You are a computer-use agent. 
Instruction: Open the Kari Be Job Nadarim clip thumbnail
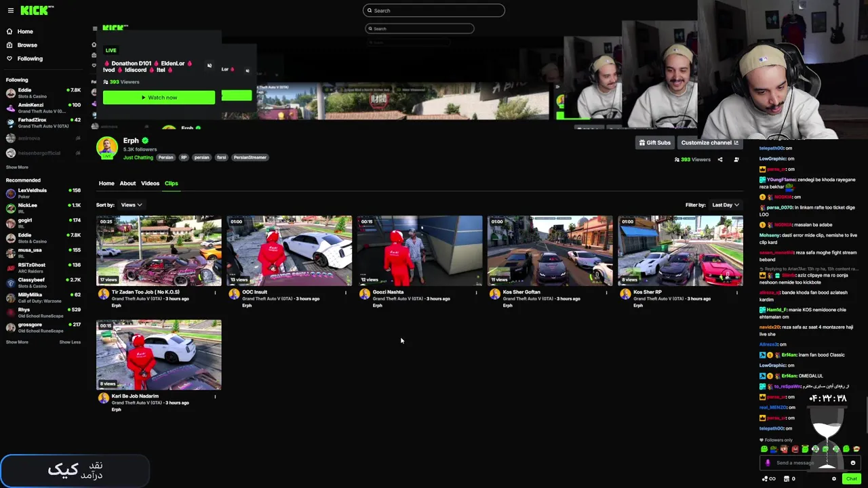pos(159,354)
